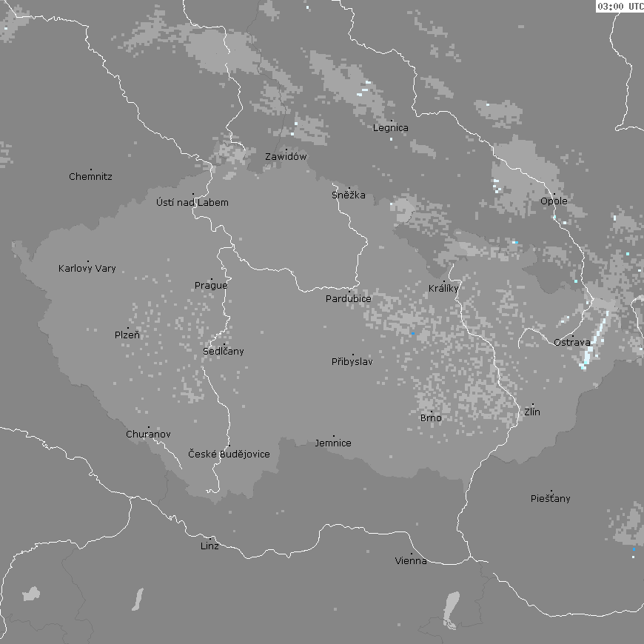Click the Chemnitz city label
This screenshot has width=644, height=644.
(x=90, y=177)
